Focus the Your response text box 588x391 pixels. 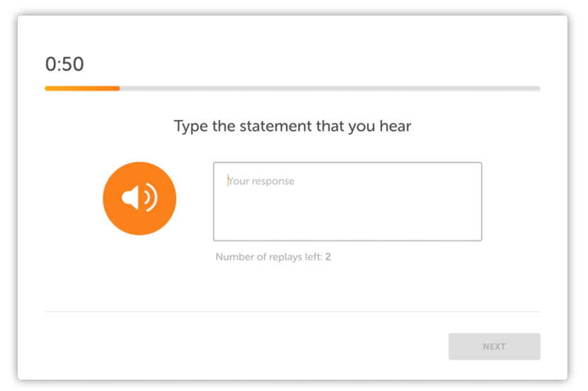(x=347, y=202)
